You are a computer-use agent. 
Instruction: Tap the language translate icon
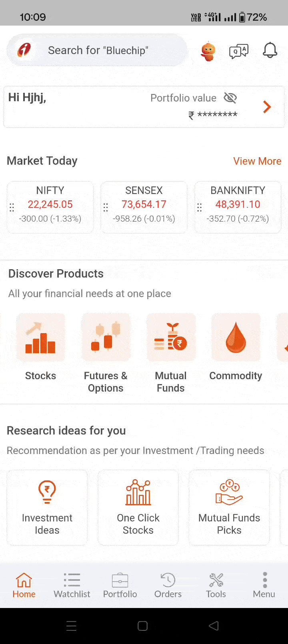point(239,51)
